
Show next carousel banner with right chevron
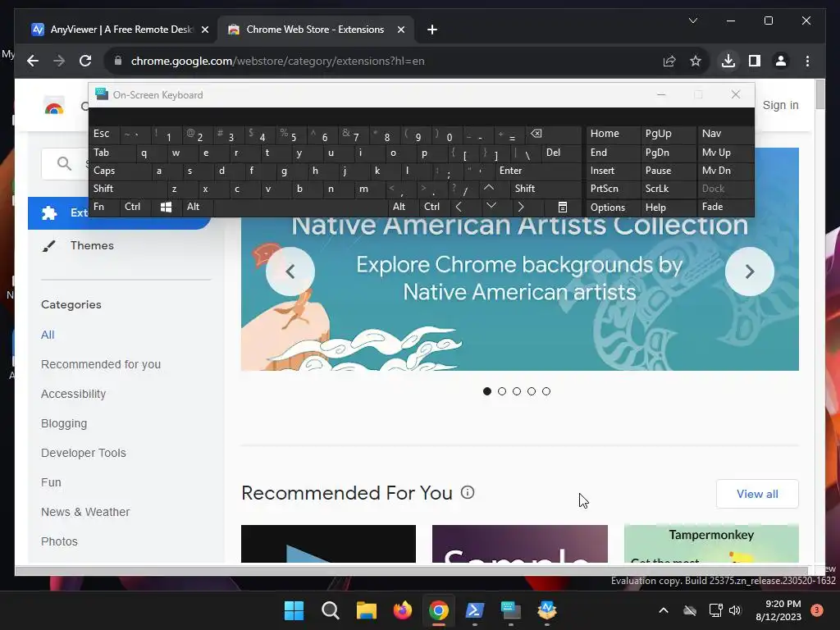point(750,272)
